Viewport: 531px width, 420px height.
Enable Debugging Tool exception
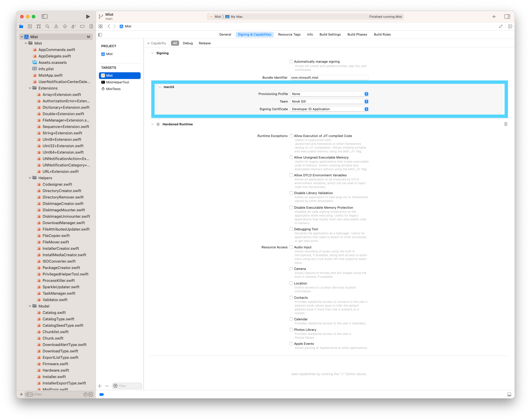point(291,229)
